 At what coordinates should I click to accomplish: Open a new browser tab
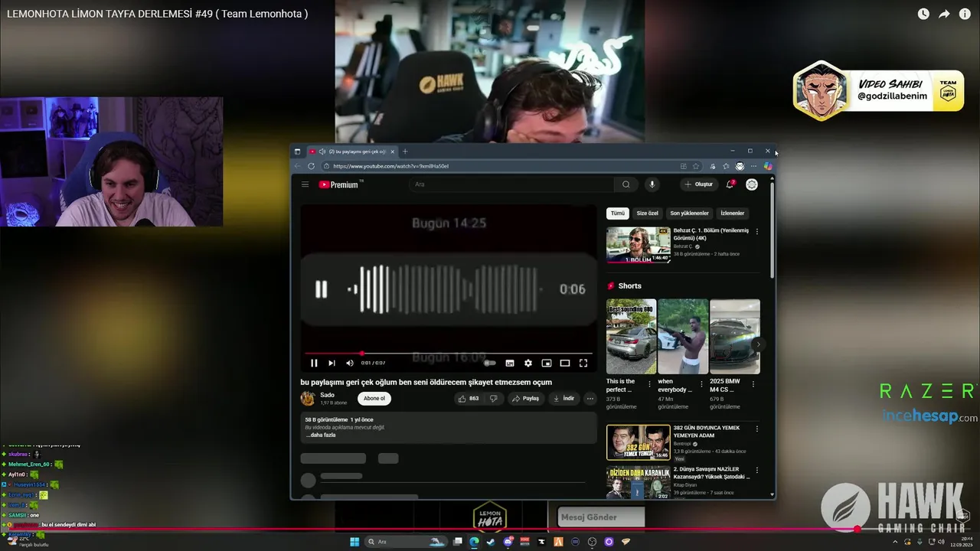405,152
